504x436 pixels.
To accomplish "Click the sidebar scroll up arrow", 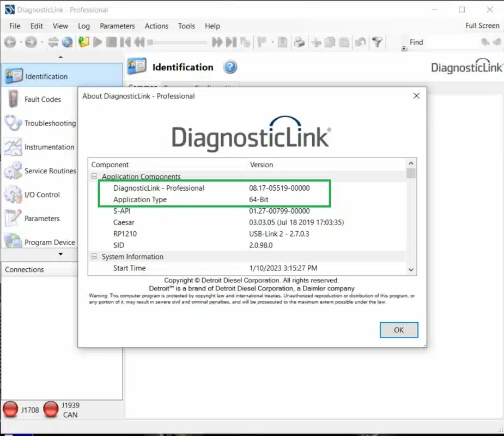I will click(x=60, y=57).
